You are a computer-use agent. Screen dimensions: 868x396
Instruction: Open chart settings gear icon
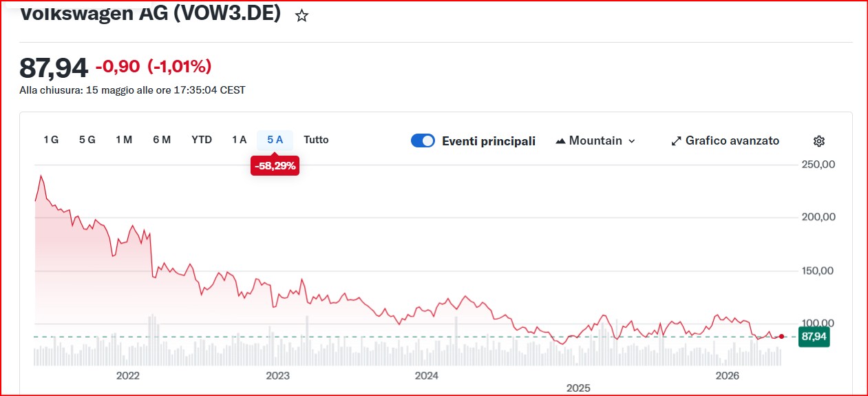coord(818,141)
